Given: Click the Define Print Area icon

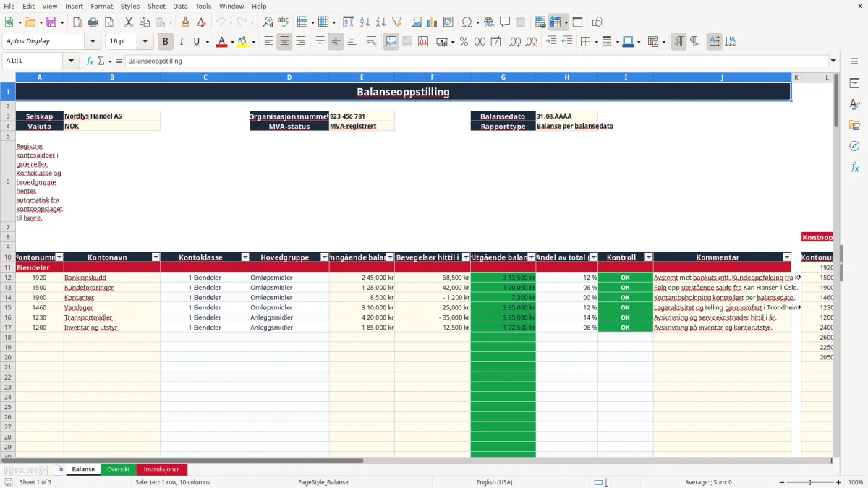Looking at the screenshot, I should click(540, 22).
